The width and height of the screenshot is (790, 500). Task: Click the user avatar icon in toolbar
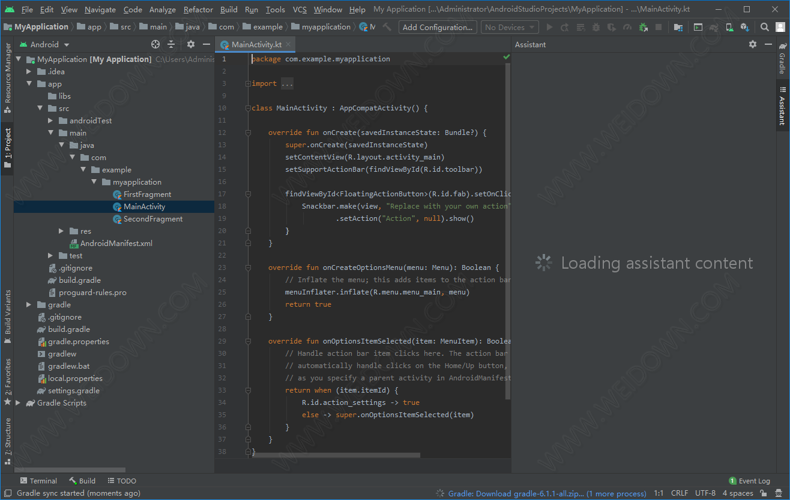pyautogui.click(x=780, y=27)
